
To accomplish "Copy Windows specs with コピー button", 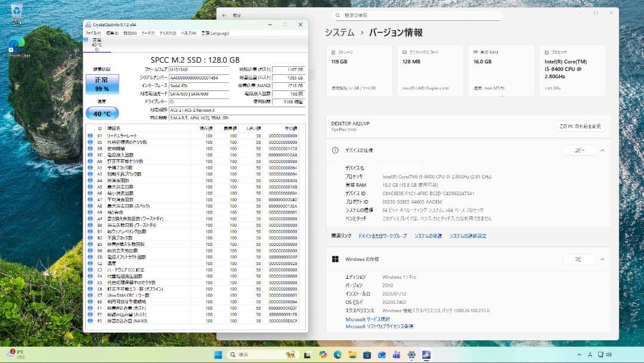I will tap(579, 259).
